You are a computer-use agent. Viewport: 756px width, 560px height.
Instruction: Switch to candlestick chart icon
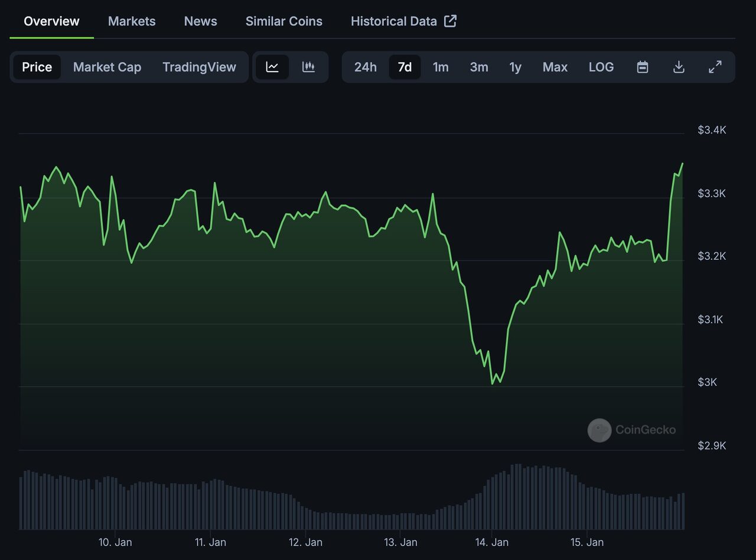(x=308, y=67)
